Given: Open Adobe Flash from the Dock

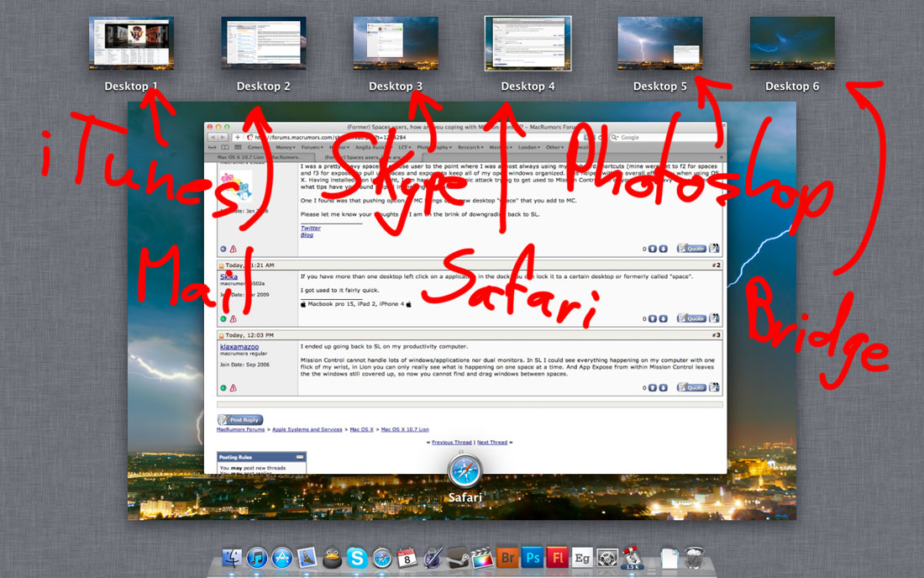Looking at the screenshot, I should click(x=558, y=557).
